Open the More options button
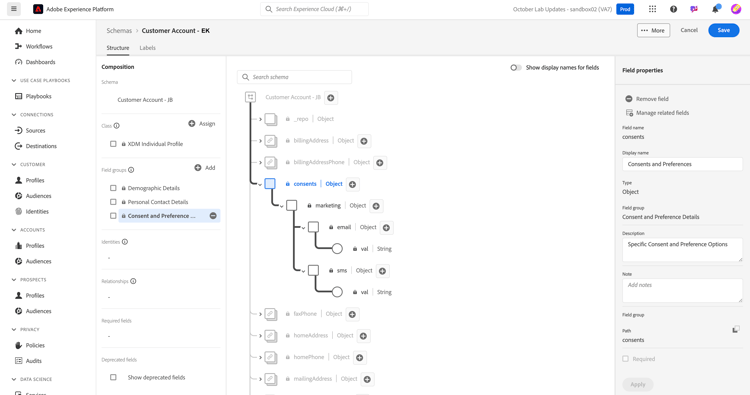The width and height of the screenshot is (750, 395). click(653, 30)
